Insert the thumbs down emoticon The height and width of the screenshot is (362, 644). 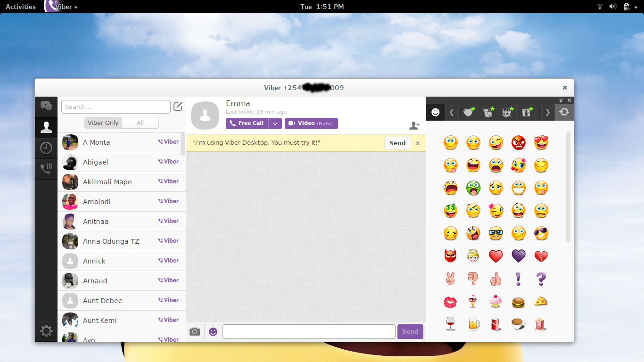pos(473,279)
